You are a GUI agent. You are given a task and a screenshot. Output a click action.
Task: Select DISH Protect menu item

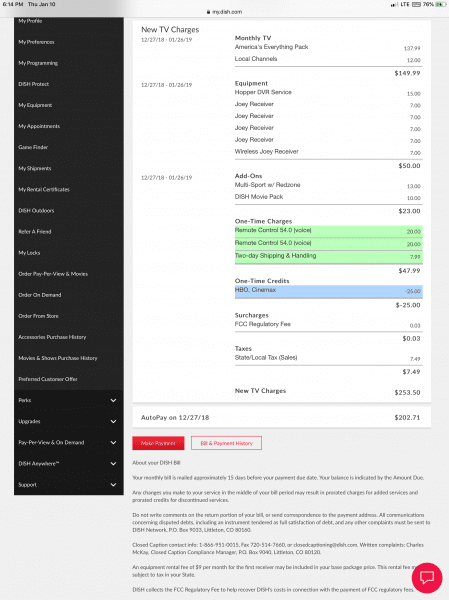[34, 84]
